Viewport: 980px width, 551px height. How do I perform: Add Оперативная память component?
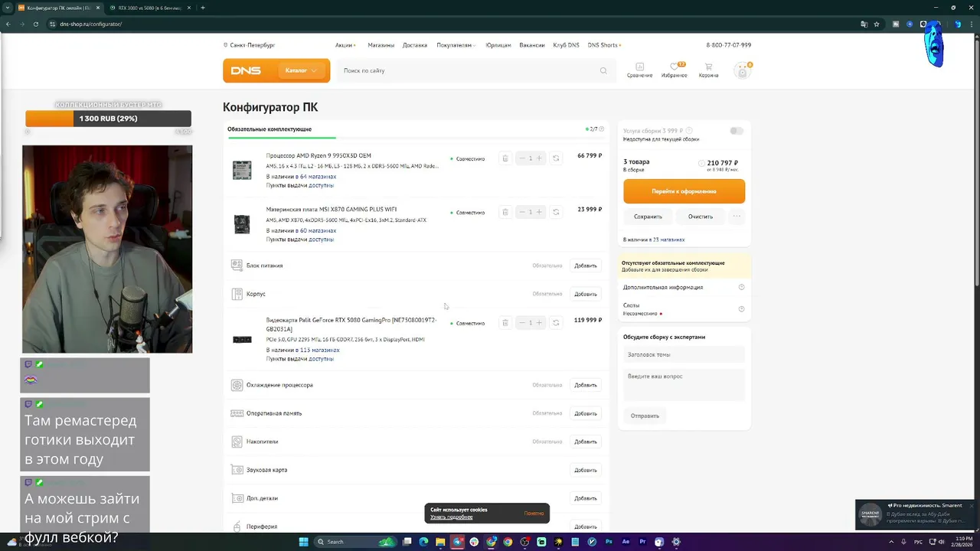tap(586, 413)
